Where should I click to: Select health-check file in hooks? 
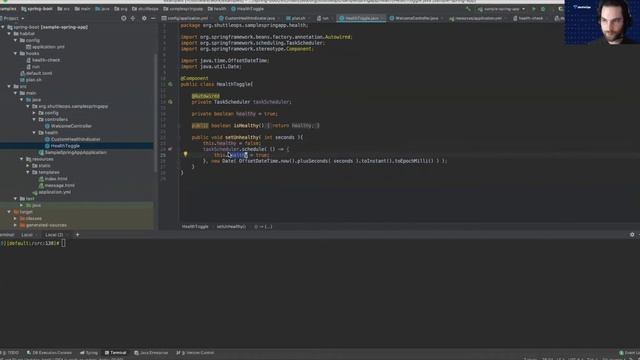(x=43, y=60)
